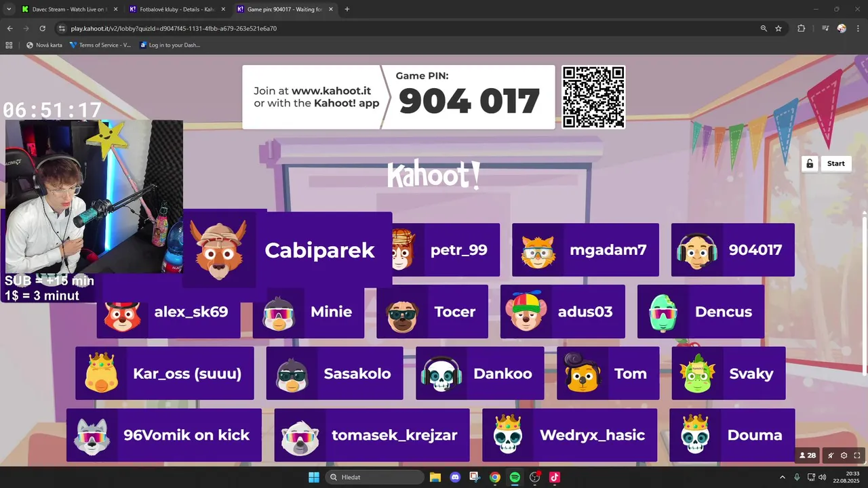
Task: Open the apps grid in bookmarks bar
Action: (9, 45)
